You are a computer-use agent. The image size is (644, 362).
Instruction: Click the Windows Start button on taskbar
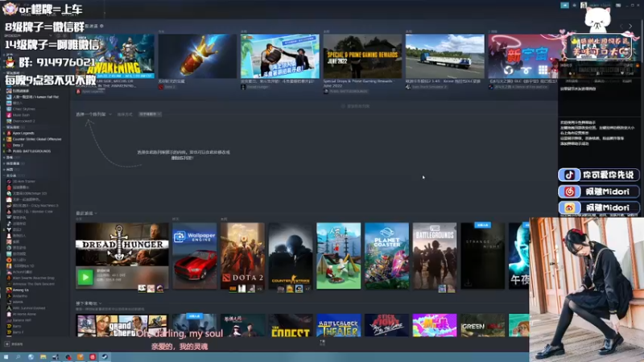click(6, 357)
